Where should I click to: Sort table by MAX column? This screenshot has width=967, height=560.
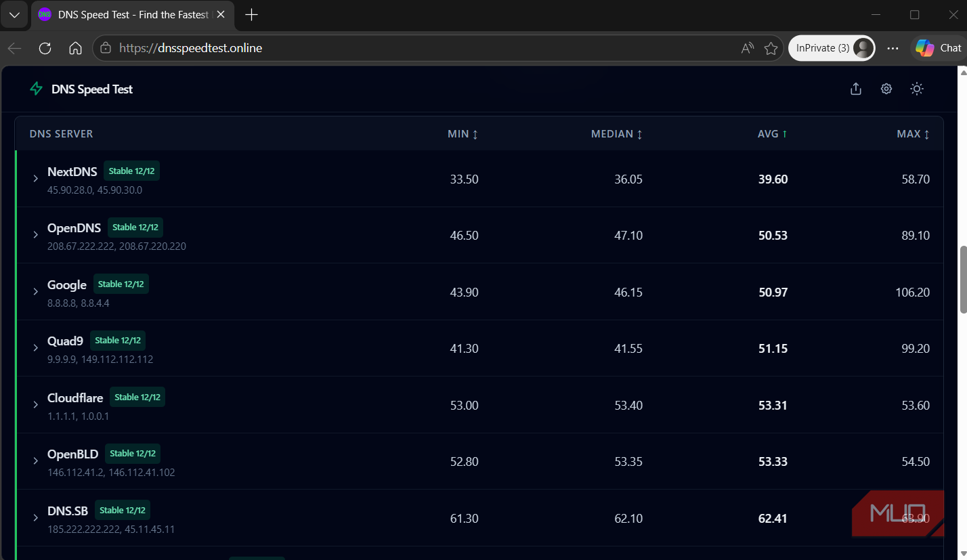[914, 134]
